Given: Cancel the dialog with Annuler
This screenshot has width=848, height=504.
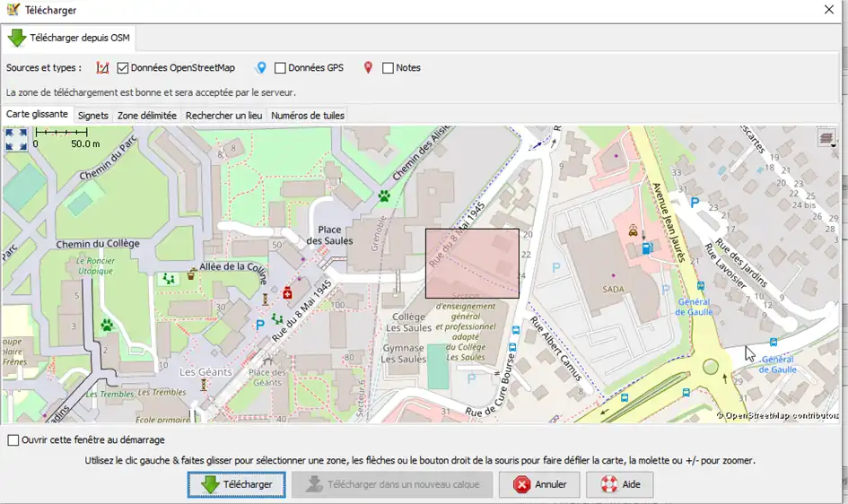Looking at the screenshot, I should coord(540,484).
